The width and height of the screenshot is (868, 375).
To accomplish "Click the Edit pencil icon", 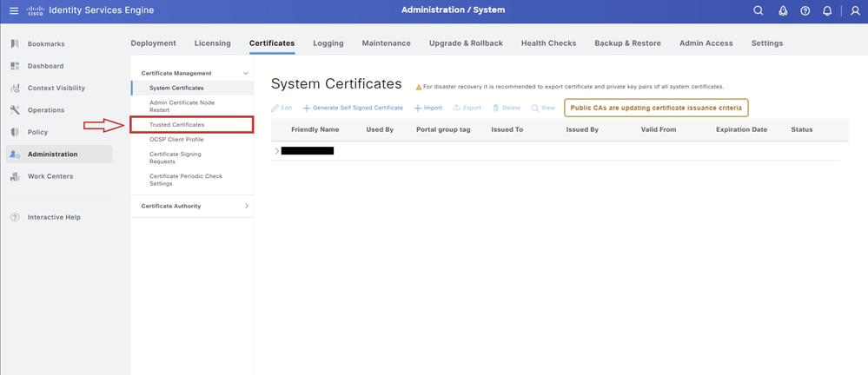I will 275,108.
